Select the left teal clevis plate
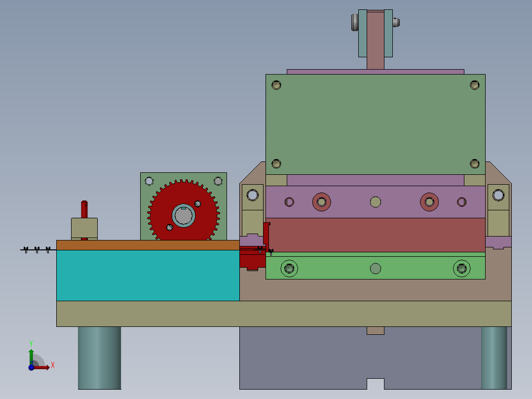 click(x=363, y=33)
